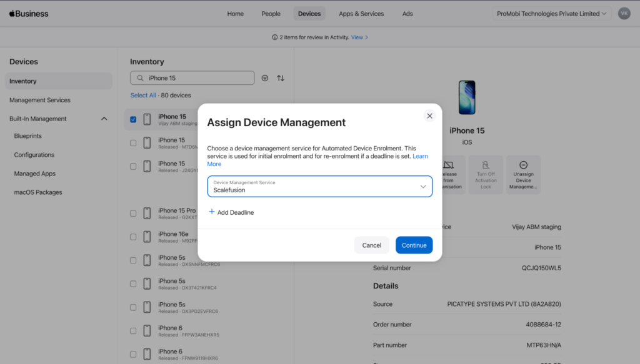Click the Vijay ABM staging value

536,227
